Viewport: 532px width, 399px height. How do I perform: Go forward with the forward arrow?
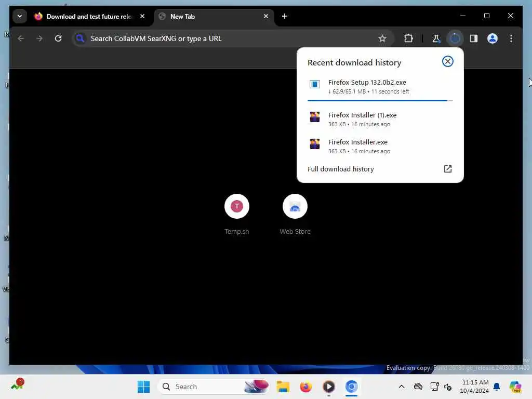39,38
